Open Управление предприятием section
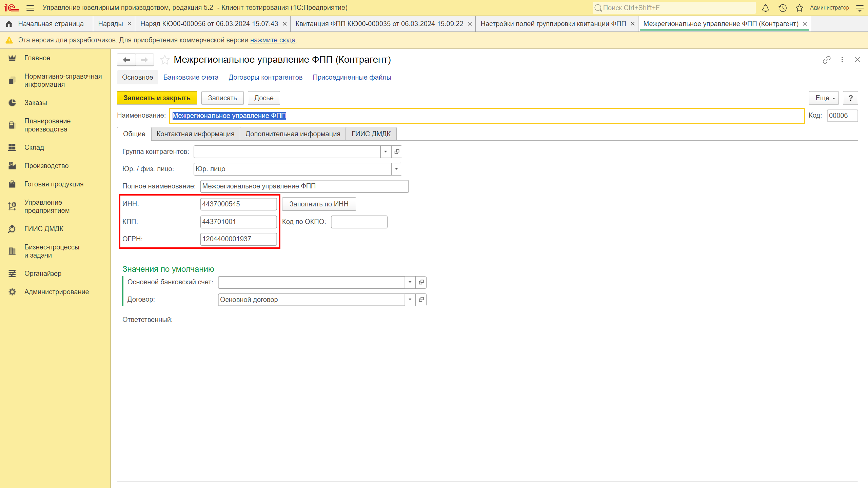This screenshot has height=488, width=868. pyautogui.click(x=55, y=206)
